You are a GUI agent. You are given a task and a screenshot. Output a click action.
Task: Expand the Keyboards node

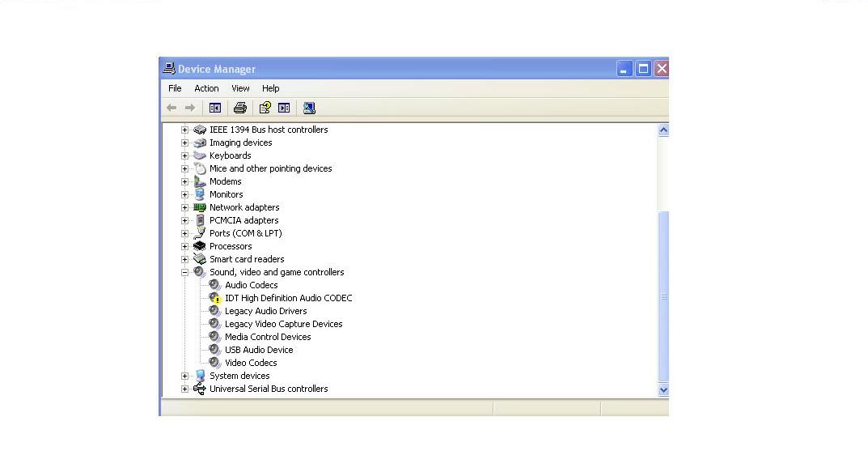(185, 155)
